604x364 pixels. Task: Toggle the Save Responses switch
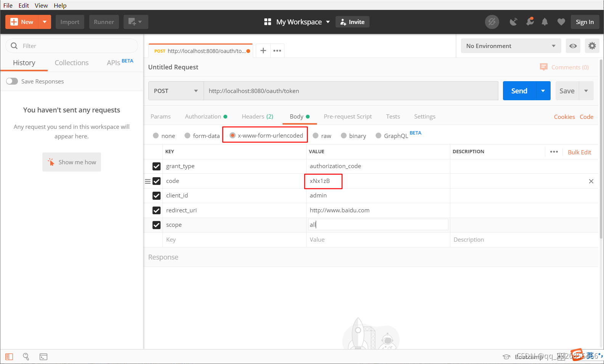[x=12, y=81]
